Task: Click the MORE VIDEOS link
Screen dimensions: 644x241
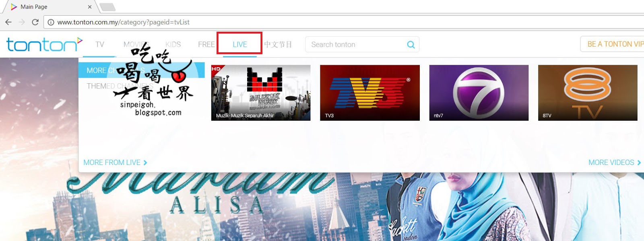Action: pos(615,163)
